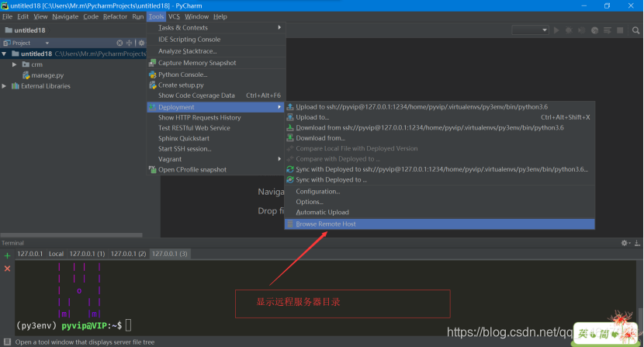This screenshot has height=347, width=644.
Task: Select manage.py in the project tree
Action: coord(47,75)
